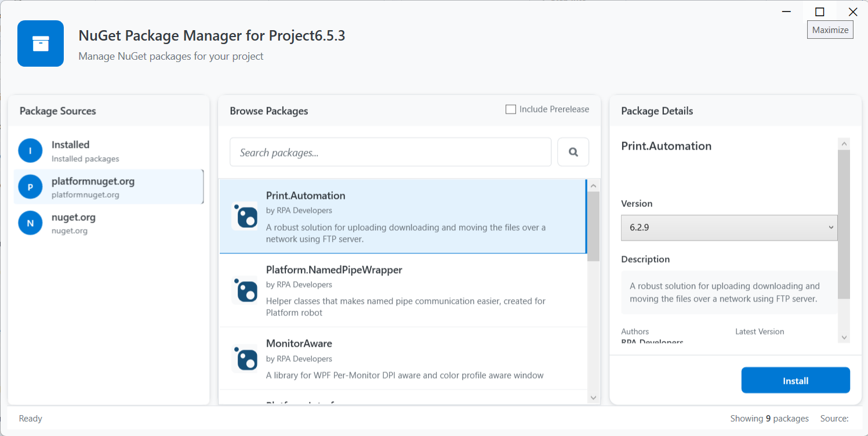Click the Package Details scroll up arrow

pyautogui.click(x=844, y=143)
